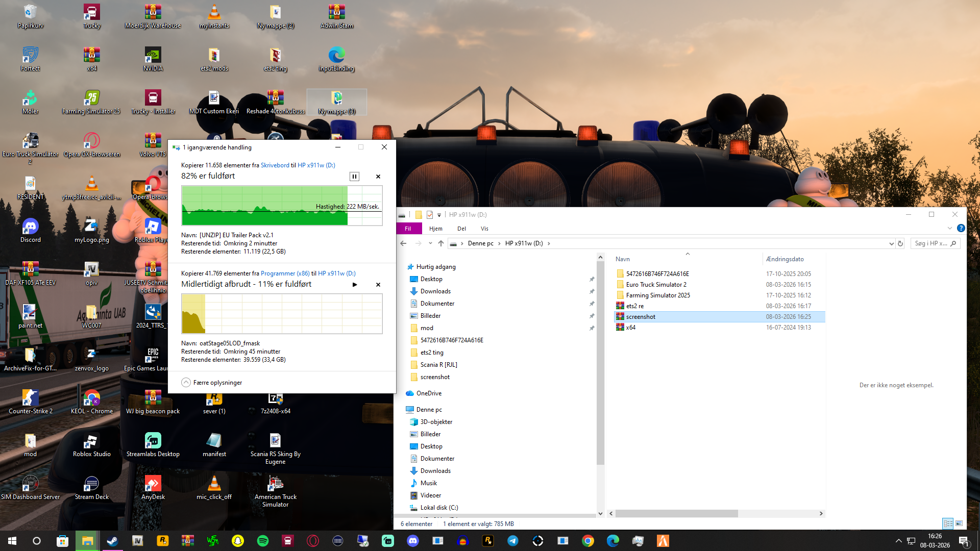Viewport: 980px width, 551px height.
Task: Expand the address bar path dropdown
Action: point(891,243)
